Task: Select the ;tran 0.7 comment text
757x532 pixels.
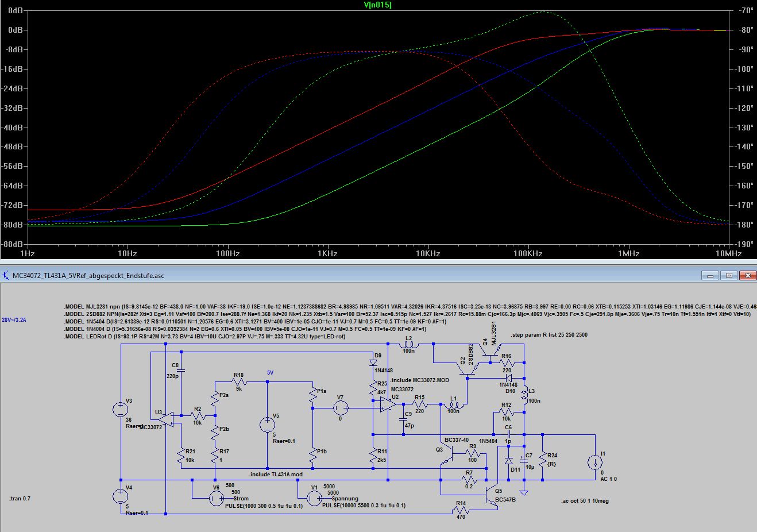Action: 20,499
